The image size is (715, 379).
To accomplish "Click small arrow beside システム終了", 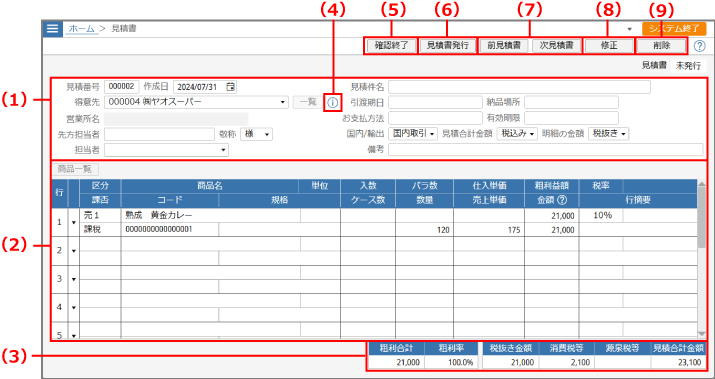I will (630, 29).
